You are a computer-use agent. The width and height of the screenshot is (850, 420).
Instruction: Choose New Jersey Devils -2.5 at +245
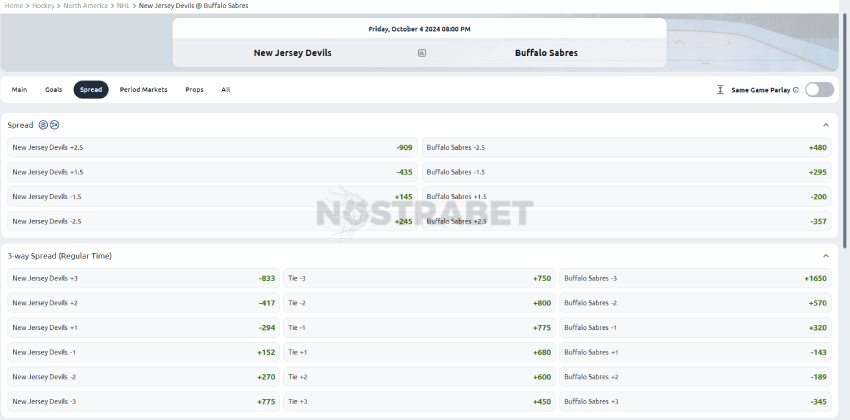[212, 221]
